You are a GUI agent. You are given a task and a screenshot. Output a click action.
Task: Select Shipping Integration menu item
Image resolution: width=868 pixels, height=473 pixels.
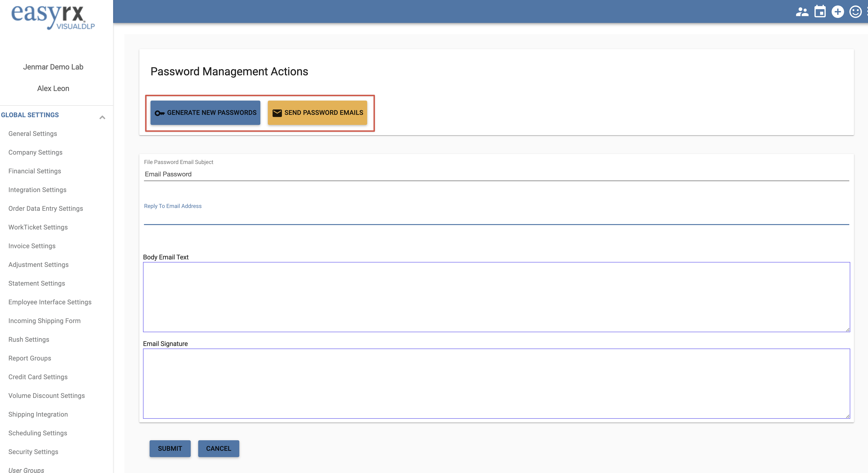[38, 414]
